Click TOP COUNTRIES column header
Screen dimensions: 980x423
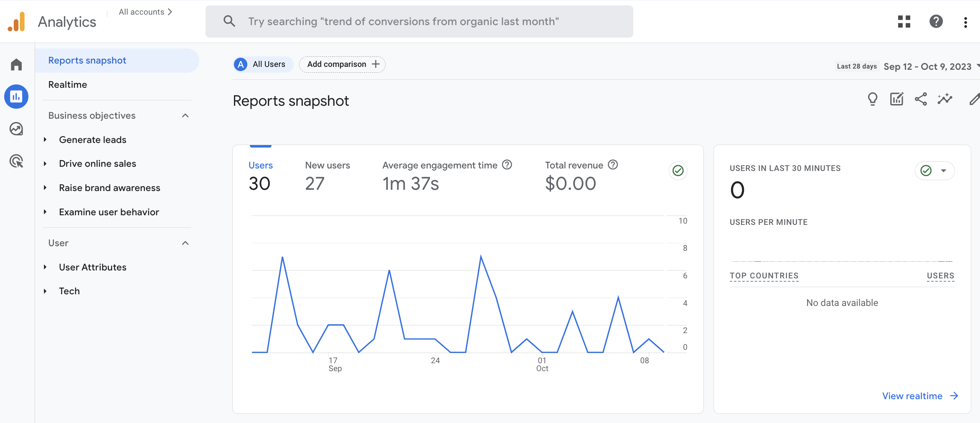pos(764,275)
